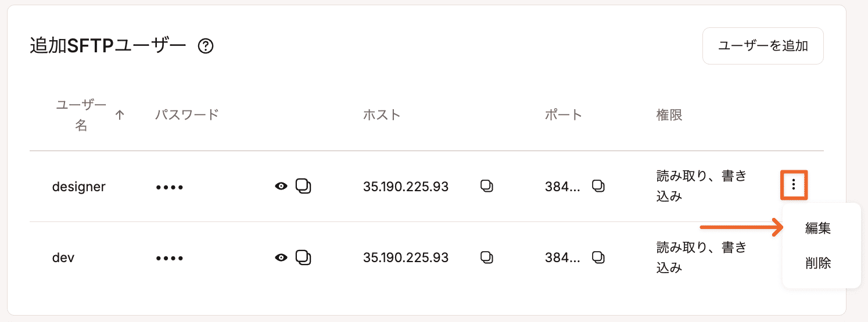
Task: Click the help icon beside 追加SFTPユーザー
Action: coord(206,46)
